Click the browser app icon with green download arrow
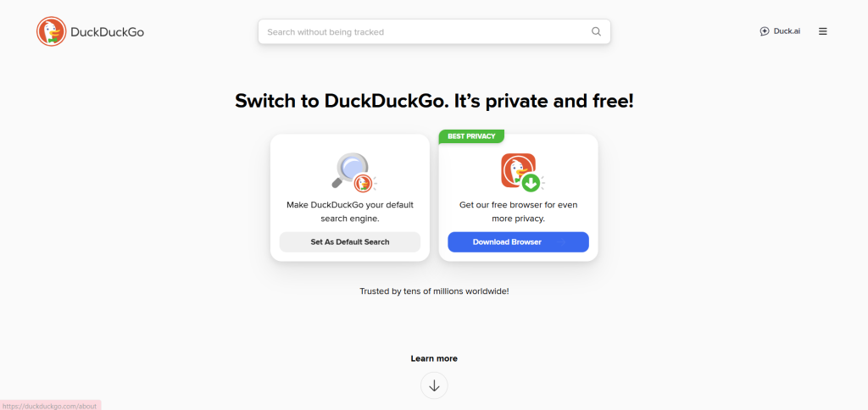The height and width of the screenshot is (410, 868). [x=522, y=172]
